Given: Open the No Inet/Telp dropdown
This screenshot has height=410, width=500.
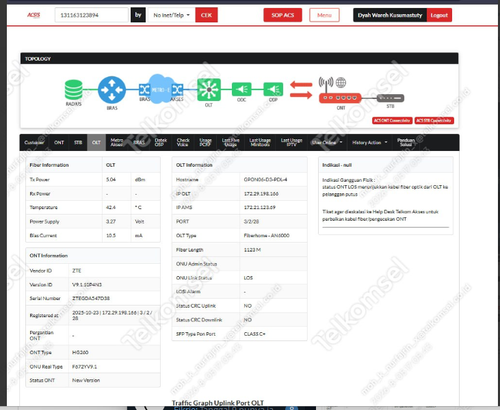Looking at the screenshot, I should (x=171, y=15).
